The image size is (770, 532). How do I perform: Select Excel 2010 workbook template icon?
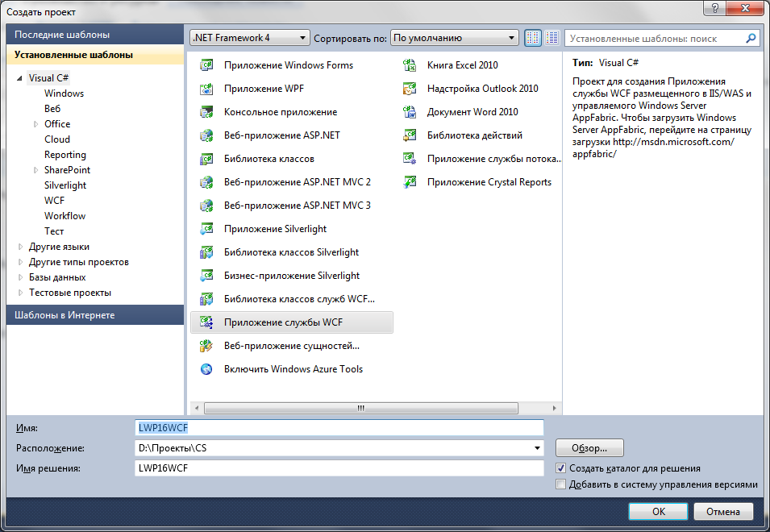(410, 65)
